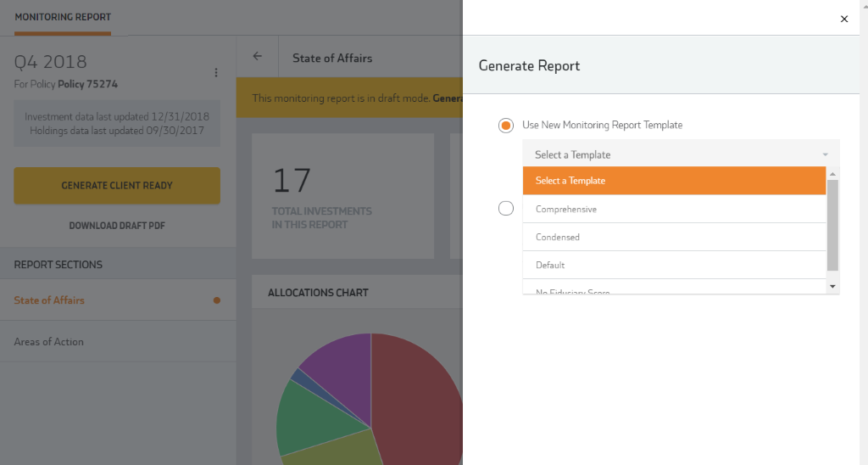Click Download Draft PDF link
868x465 pixels.
tap(117, 226)
